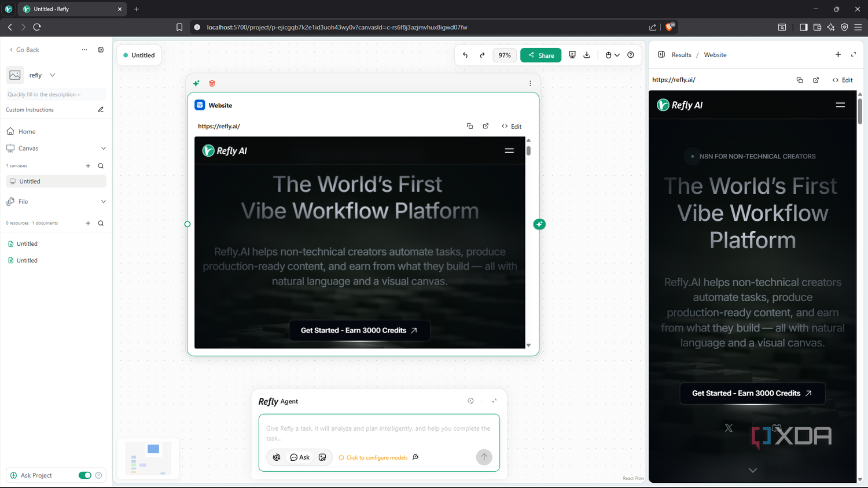Screen dimensions: 868x488
Task: Click the canvas minimap thumbnail
Action: point(148,459)
